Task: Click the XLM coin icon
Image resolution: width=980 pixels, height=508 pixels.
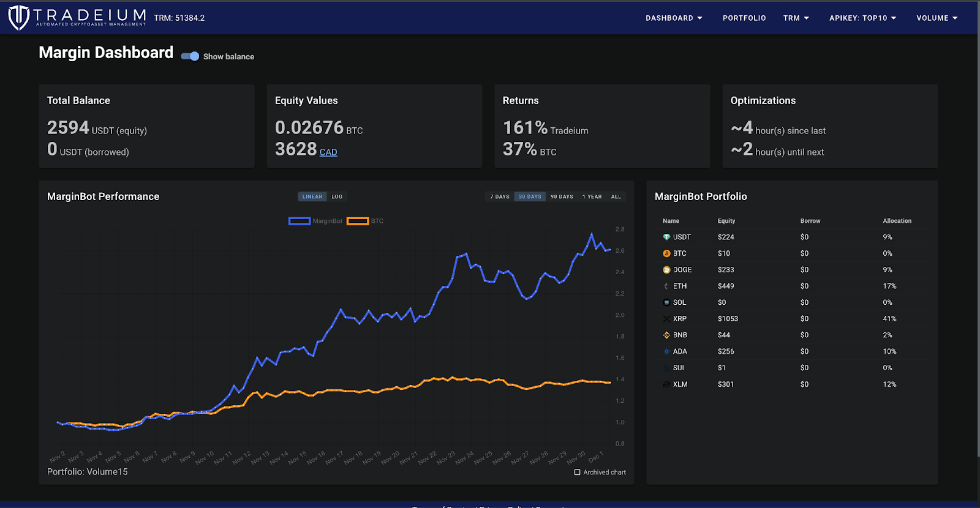Action: tap(666, 384)
